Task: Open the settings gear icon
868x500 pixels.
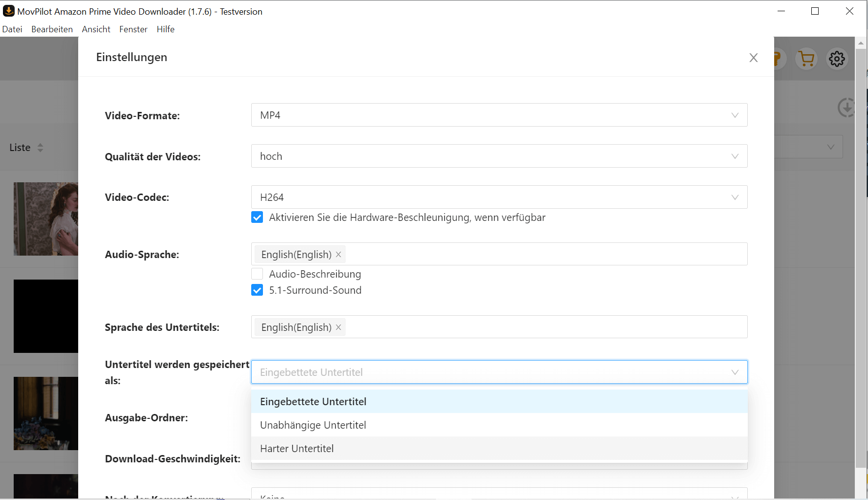Action: 837,59
